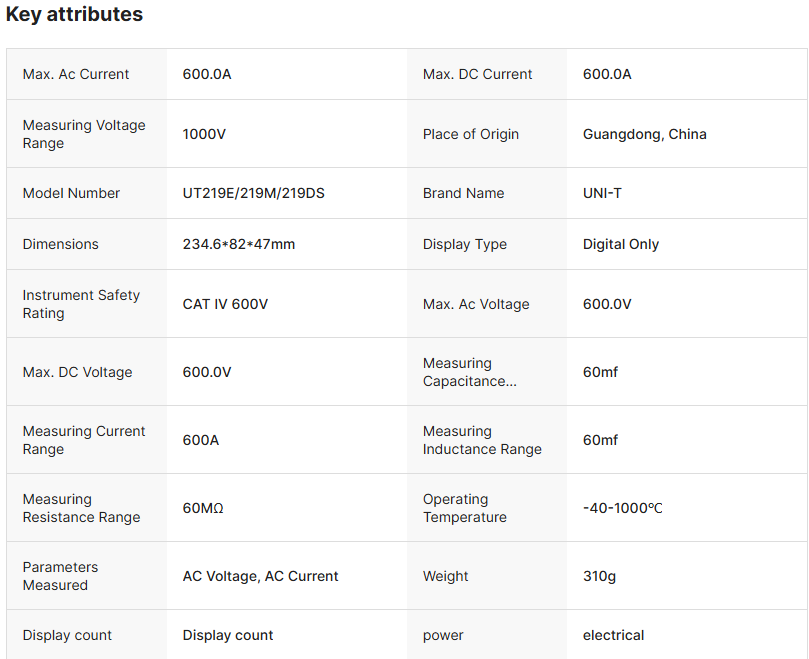Select model number UT219E/219M/219DS
Image resolution: width=809 pixels, height=659 pixels.
click(253, 193)
